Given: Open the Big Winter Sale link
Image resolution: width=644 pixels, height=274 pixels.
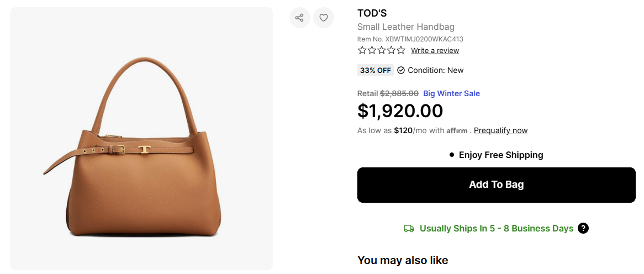Looking at the screenshot, I should [451, 93].
